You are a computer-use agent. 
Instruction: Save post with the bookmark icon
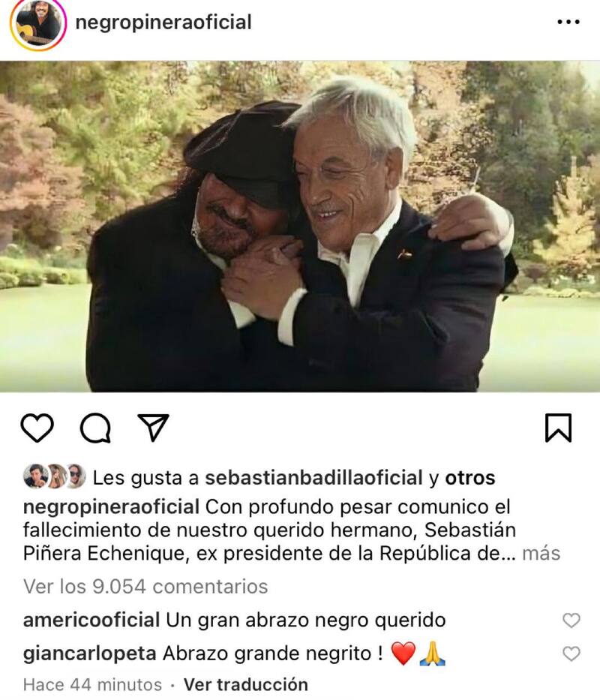point(558,428)
